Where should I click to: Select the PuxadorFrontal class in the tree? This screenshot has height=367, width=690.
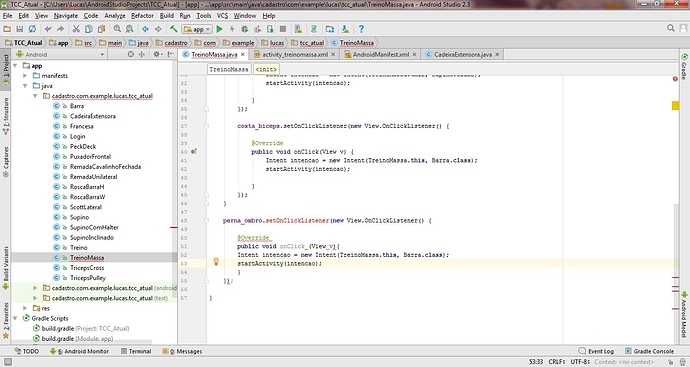point(90,156)
